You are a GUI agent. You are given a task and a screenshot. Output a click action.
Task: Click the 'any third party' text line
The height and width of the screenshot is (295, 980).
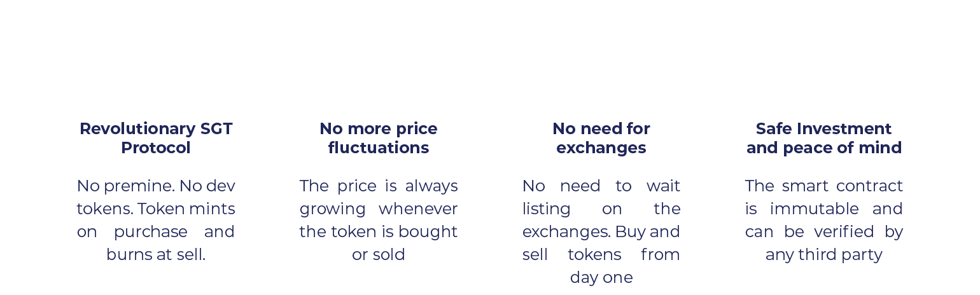point(824,254)
